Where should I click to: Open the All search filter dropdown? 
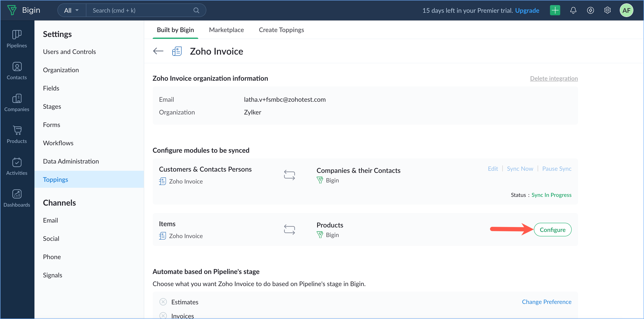(71, 10)
